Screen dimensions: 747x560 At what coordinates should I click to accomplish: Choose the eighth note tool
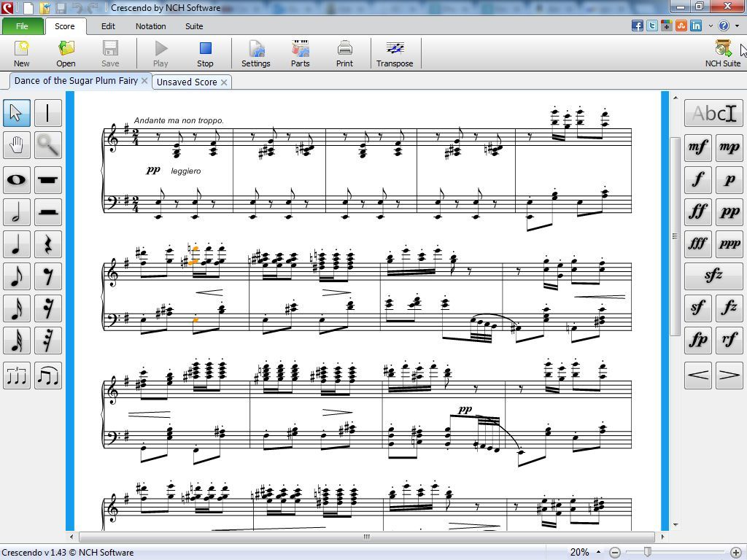click(x=17, y=276)
